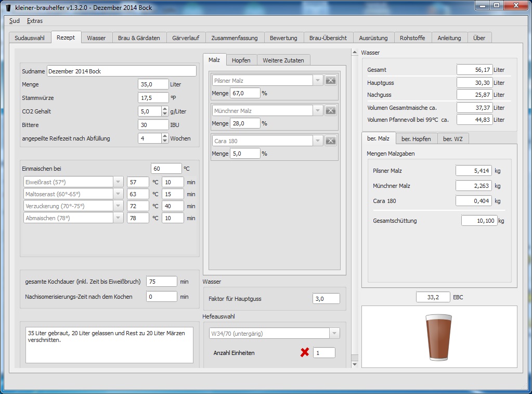The width and height of the screenshot is (532, 394).
Task: Open the Sud menu
Action: click(15, 21)
